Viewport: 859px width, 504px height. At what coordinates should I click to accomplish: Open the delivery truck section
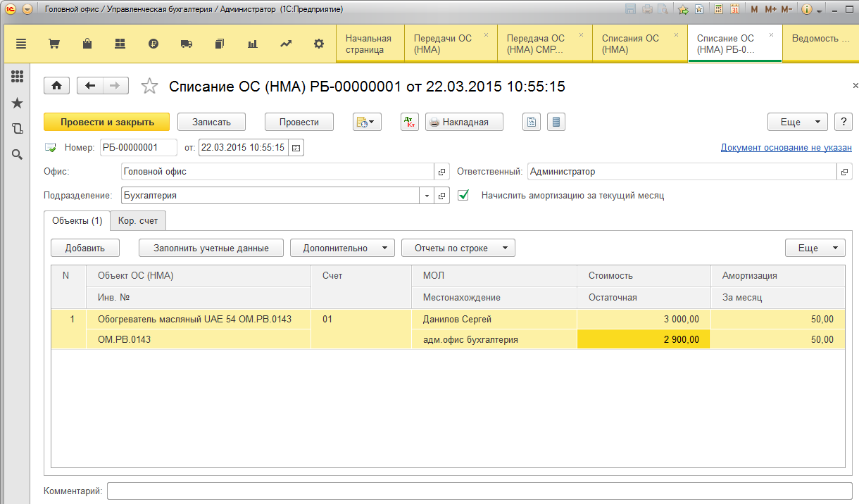coord(187,44)
